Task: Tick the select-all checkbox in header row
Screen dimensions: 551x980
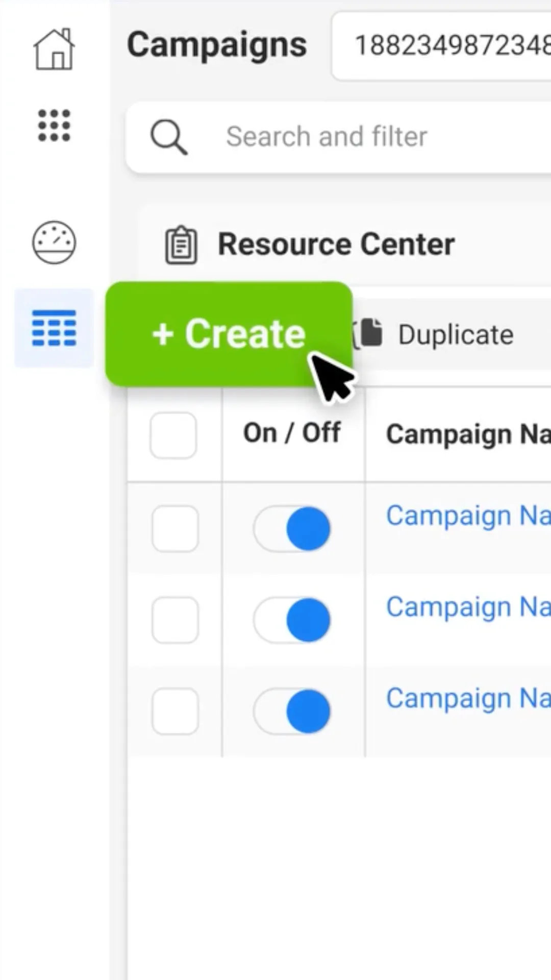Action: coord(173,435)
